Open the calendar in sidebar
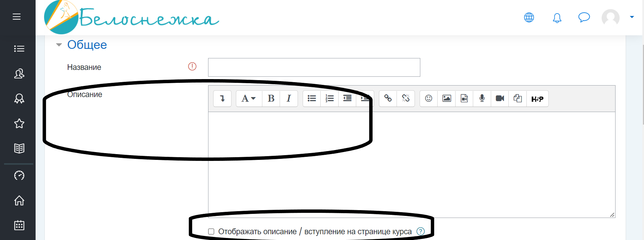The image size is (644, 240). 19,225
